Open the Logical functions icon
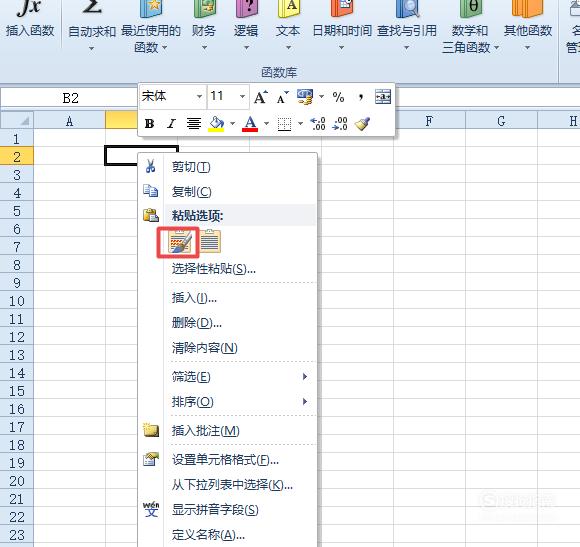Viewport: 580px width, 547px height. click(246, 8)
